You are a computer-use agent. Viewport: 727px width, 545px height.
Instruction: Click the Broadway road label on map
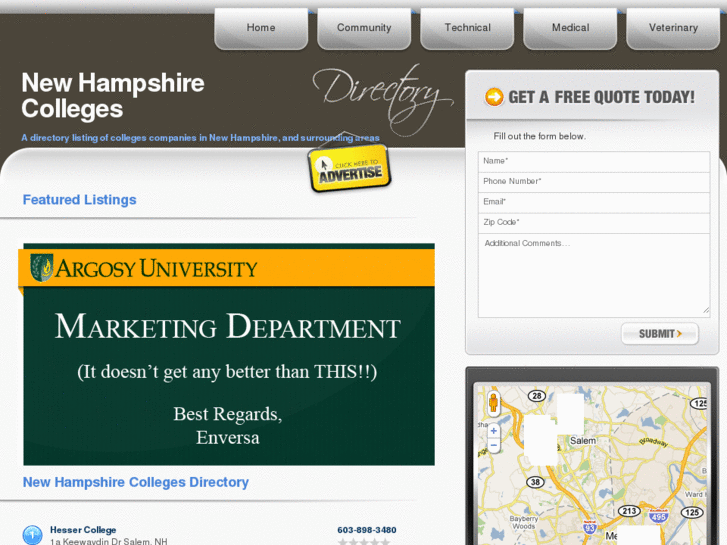click(x=654, y=442)
